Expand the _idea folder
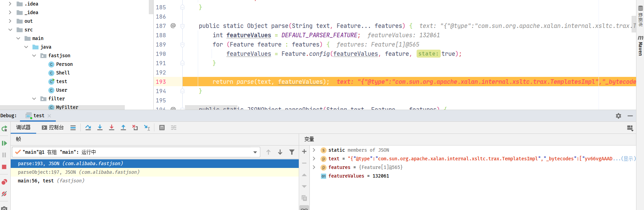 tap(10, 12)
